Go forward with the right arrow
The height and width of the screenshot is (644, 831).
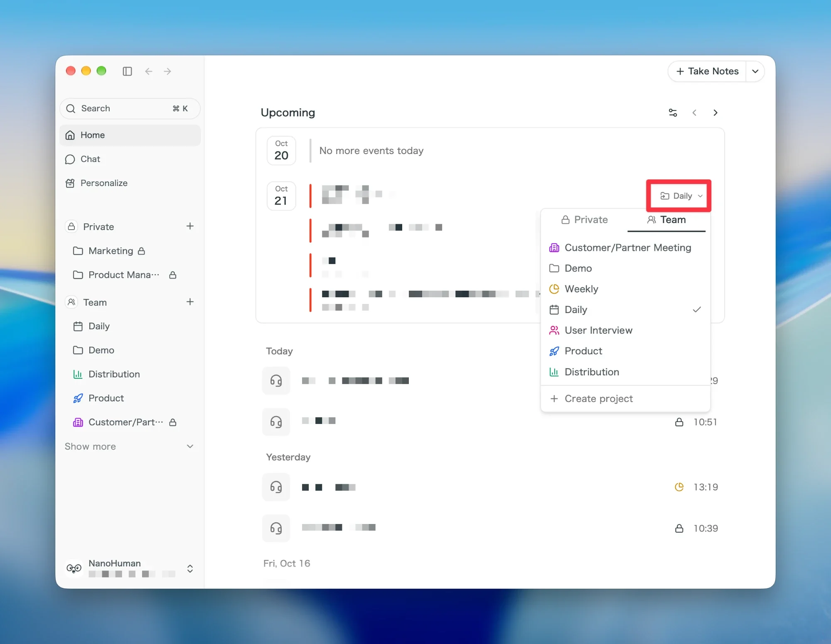167,71
